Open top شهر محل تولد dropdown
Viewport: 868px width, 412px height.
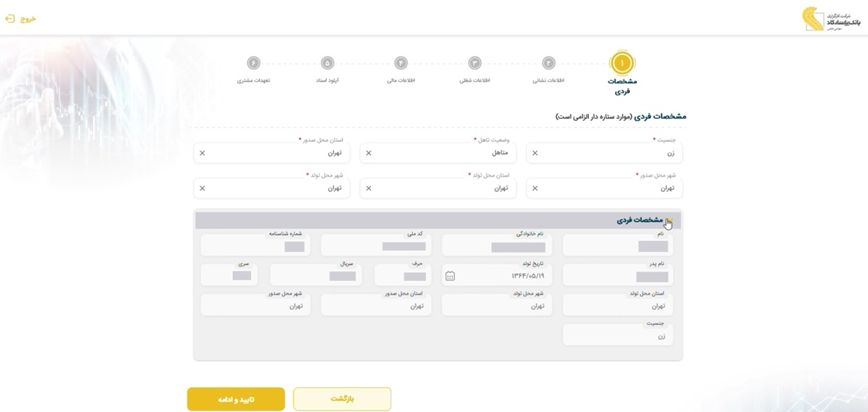[271, 188]
